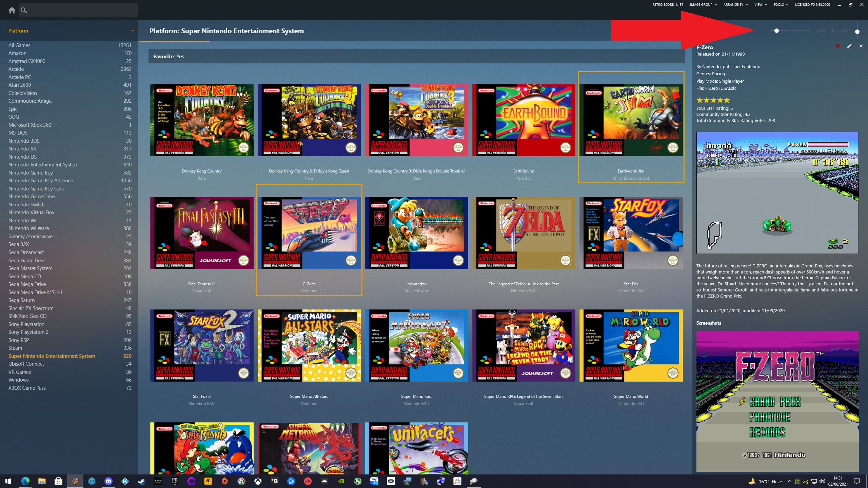Viewport: 868px width, 488px height.
Task: Select the Earthworm Jim box art
Action: (x=631, y=120)
